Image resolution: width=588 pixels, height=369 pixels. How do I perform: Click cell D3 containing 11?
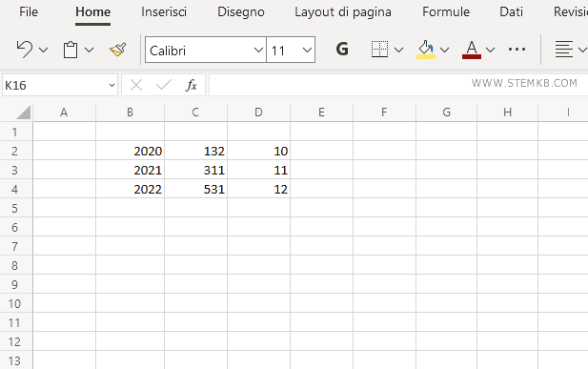[x=258, y=170]
